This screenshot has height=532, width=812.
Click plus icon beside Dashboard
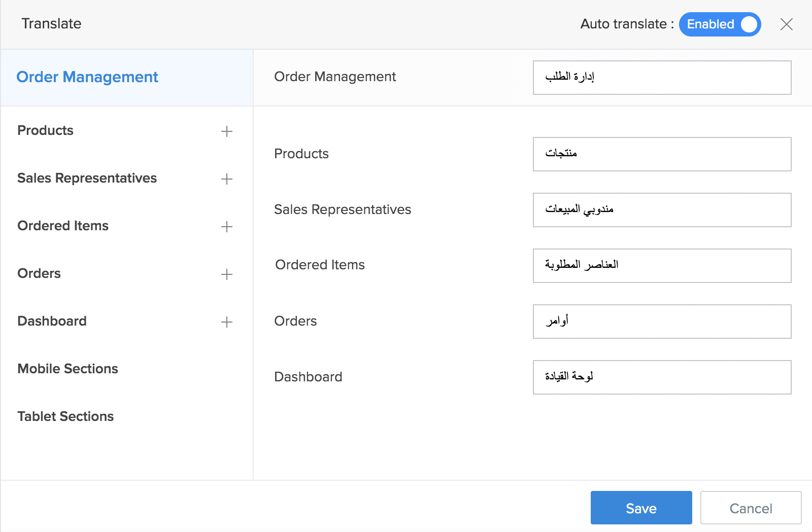(227, 322)
